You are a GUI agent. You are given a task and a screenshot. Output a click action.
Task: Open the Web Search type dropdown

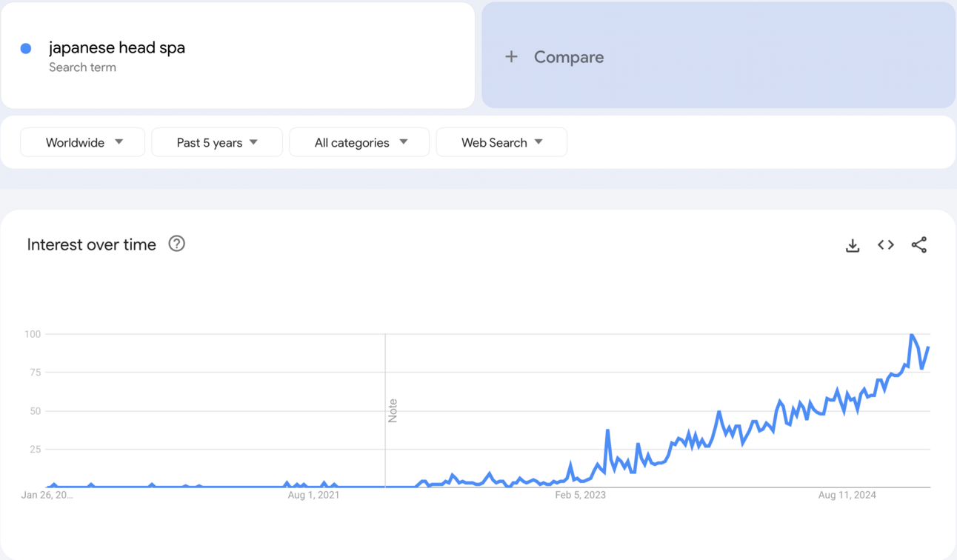point(501,142)
